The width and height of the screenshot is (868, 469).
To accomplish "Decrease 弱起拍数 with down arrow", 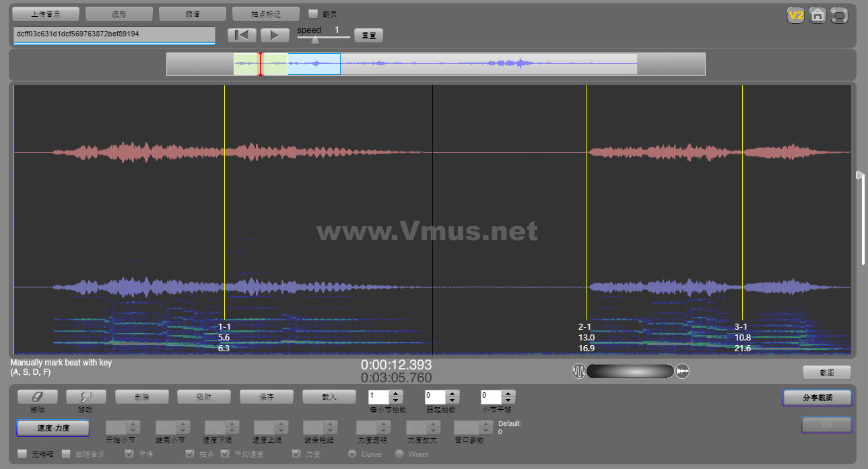I will click(453, 400).
